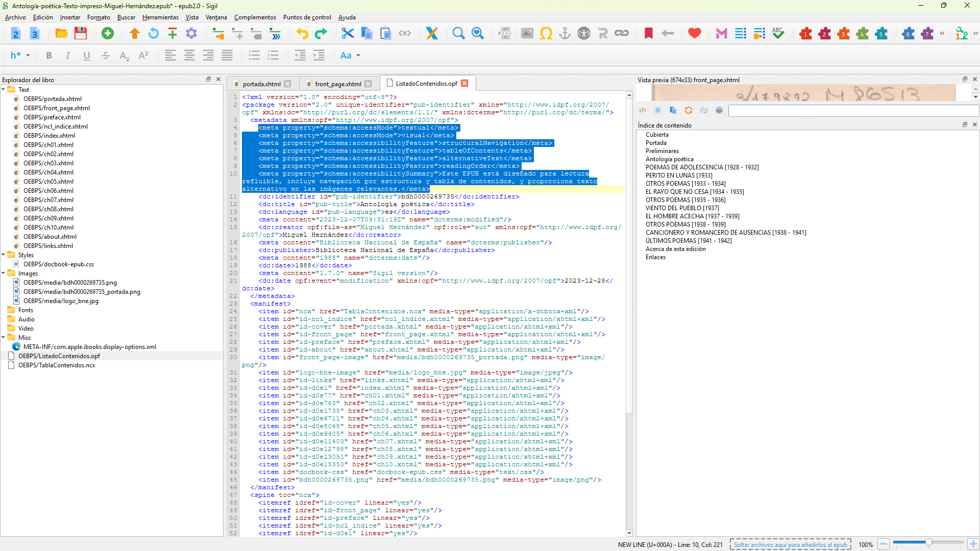Click the Save file icon

tap(81, 34)
